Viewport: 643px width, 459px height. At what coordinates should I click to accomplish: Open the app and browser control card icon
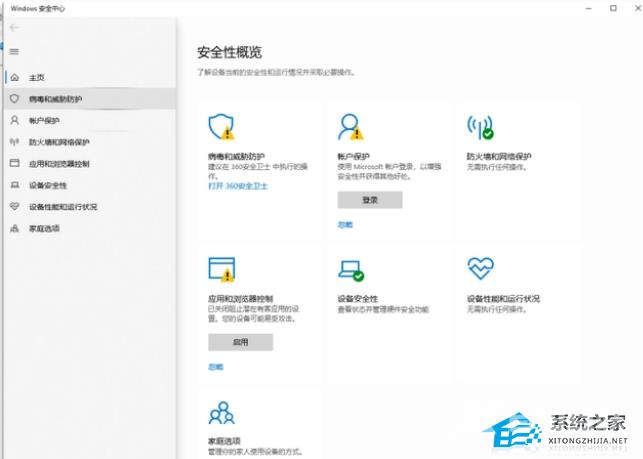222,269
